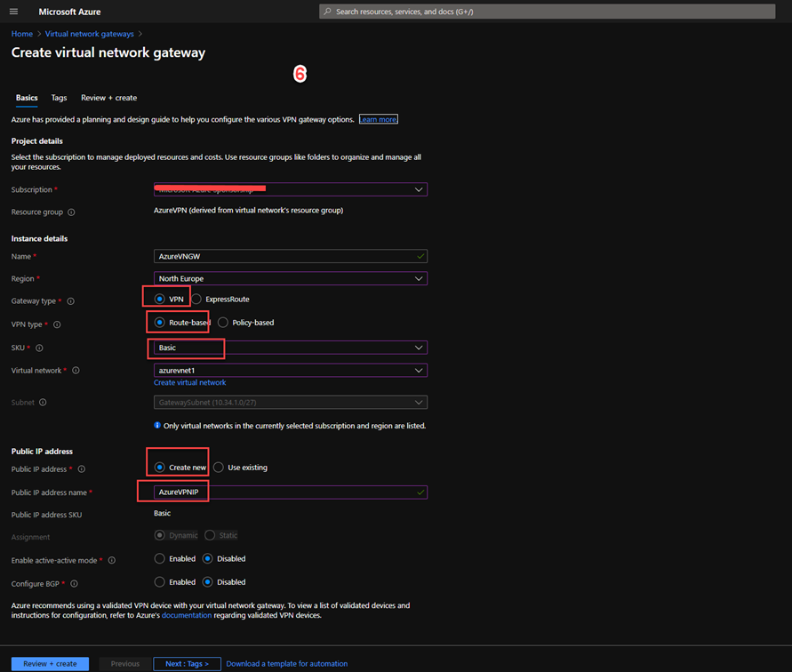The height and width of the screenshot is (672, 792).
Task: Open the Subscription dropdown
Action: [x=291, y=189]
